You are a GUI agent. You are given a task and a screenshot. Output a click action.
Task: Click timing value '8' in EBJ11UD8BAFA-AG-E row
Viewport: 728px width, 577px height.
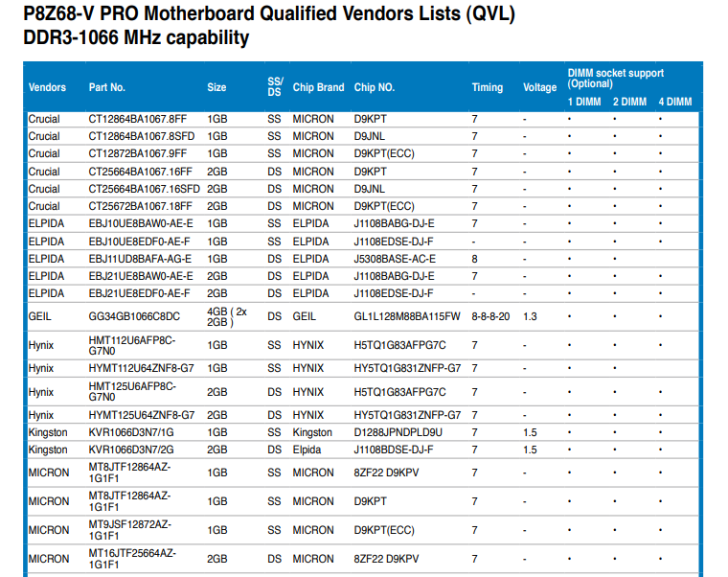(x=474, y=259)
